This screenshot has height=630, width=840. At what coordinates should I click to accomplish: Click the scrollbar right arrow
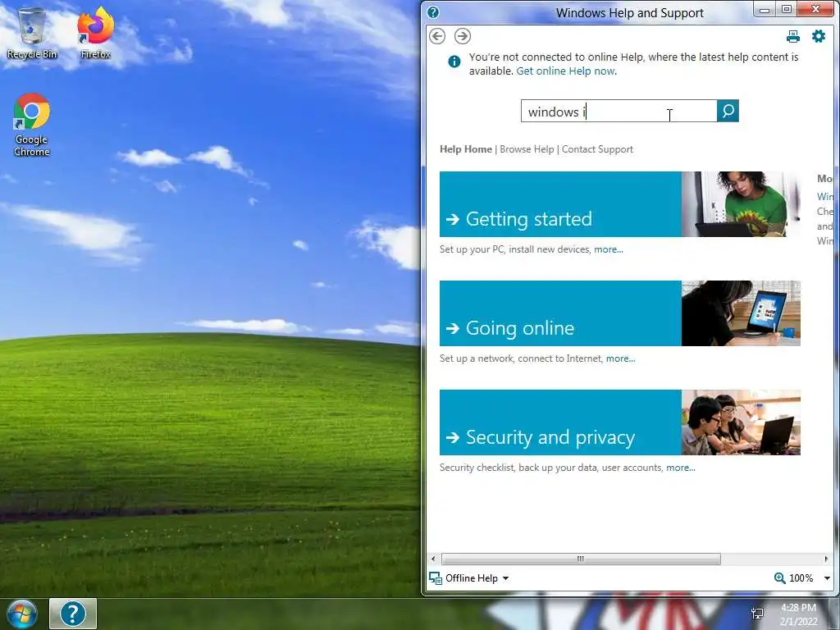click(x=826, y=559)
